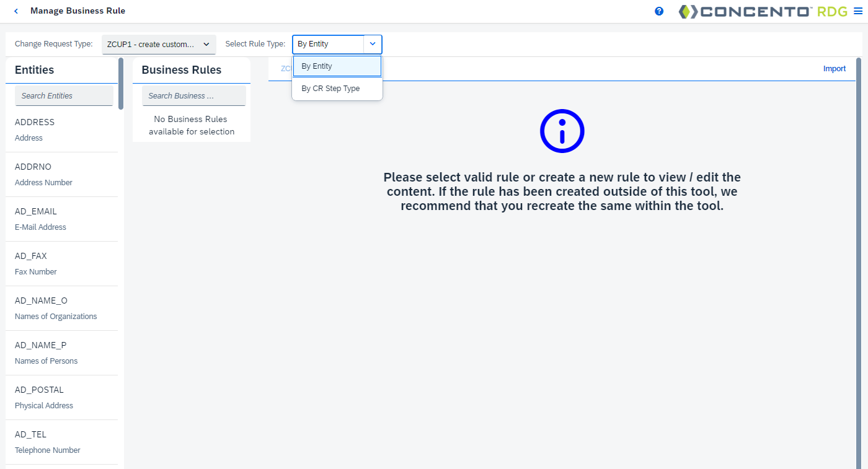This screenshot has width=868, height=469.
Task: Click the Search Business Rules field
Action: (193, 95)
